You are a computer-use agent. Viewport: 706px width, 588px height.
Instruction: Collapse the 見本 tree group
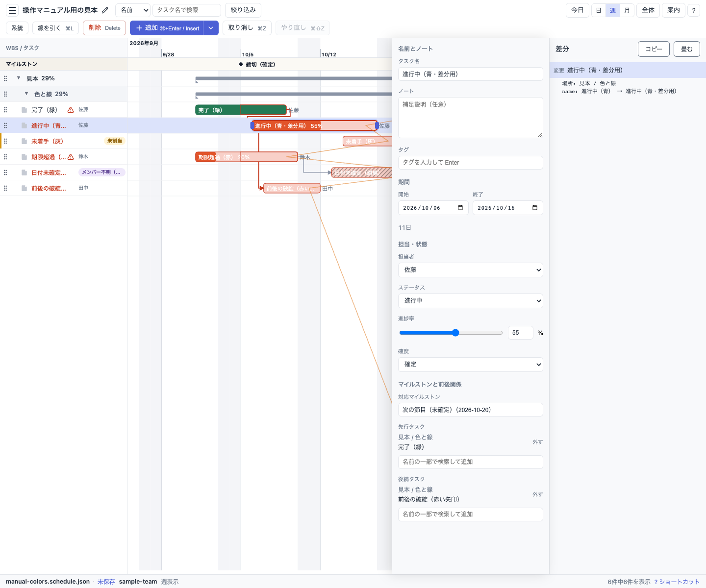[x=19, y=78]
